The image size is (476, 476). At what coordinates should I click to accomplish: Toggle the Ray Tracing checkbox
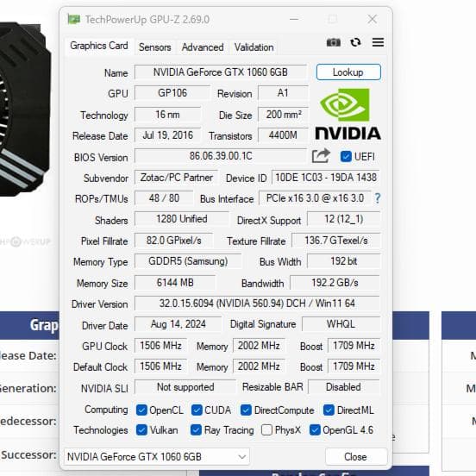[196, 429]
